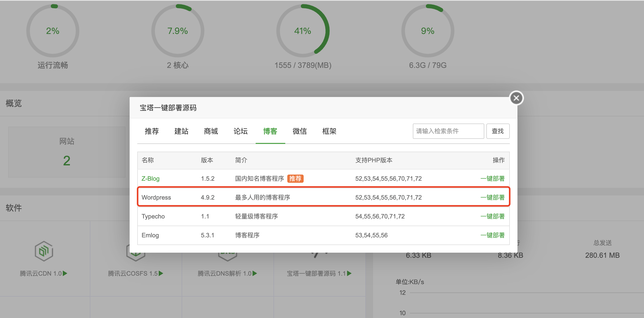The image size is (644, 318).
Task: Click the 腾讯云CDN 1.0 software icon
Action: coord(44,251)
